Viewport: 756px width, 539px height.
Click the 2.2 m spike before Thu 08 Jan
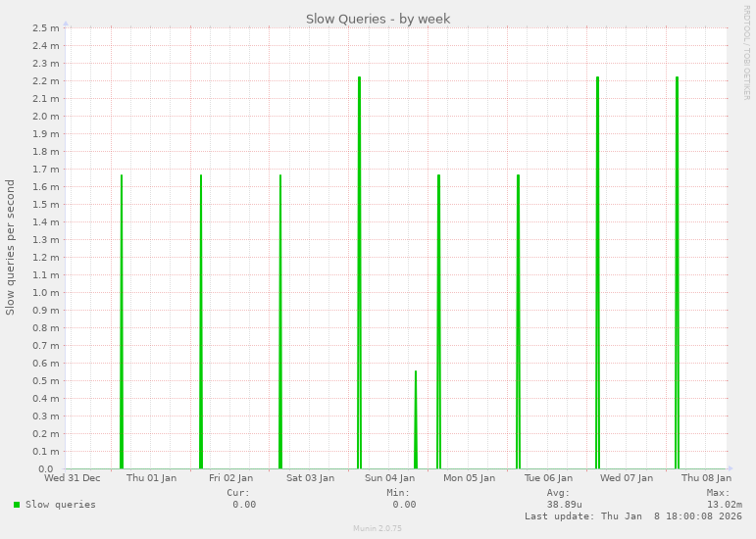tap(677, 272)
